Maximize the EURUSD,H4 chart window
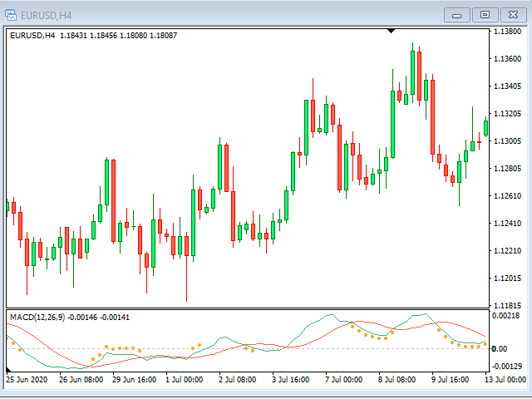Screen dimensions: 532x399 (485, 15)
